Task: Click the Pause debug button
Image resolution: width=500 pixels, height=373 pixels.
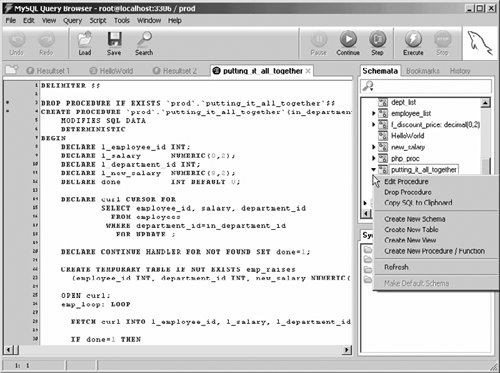Action: pyautogui.click(x=318, y=44)
